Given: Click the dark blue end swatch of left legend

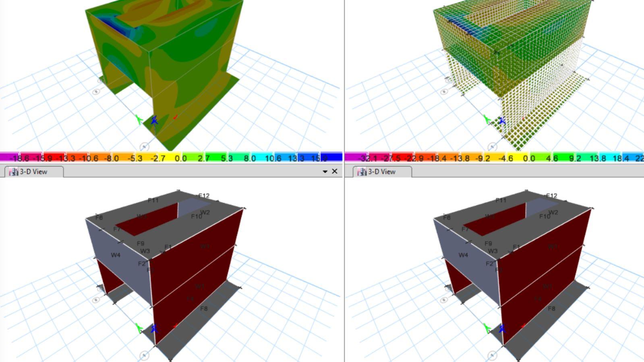Looking at the screenshot, I should [x=331, y=157].
